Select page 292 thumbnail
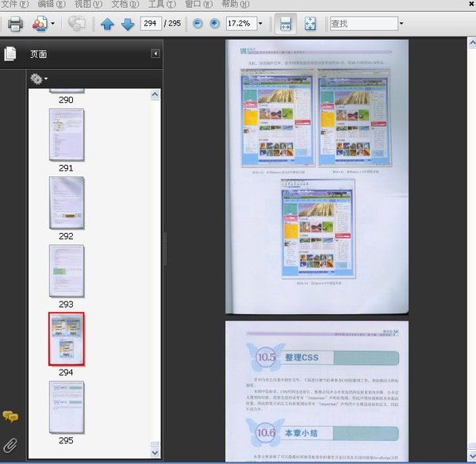This screenshot has height=464, width=476. pyautogui.click(x=66, y=202)
